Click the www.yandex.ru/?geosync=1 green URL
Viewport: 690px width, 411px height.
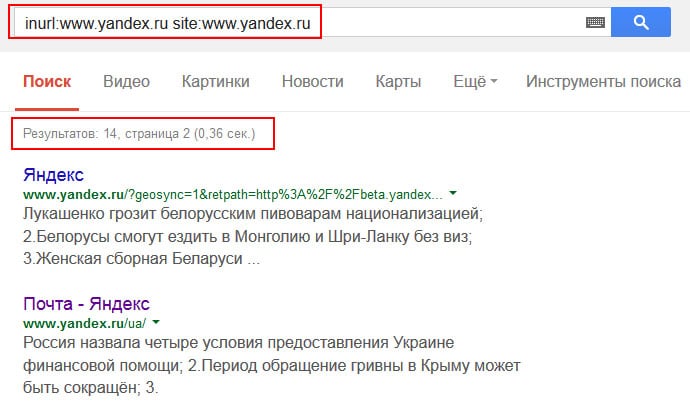[233, 194]
